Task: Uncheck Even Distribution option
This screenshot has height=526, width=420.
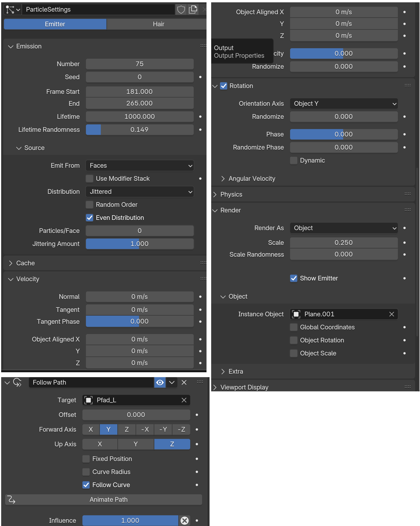Action: 89,218
